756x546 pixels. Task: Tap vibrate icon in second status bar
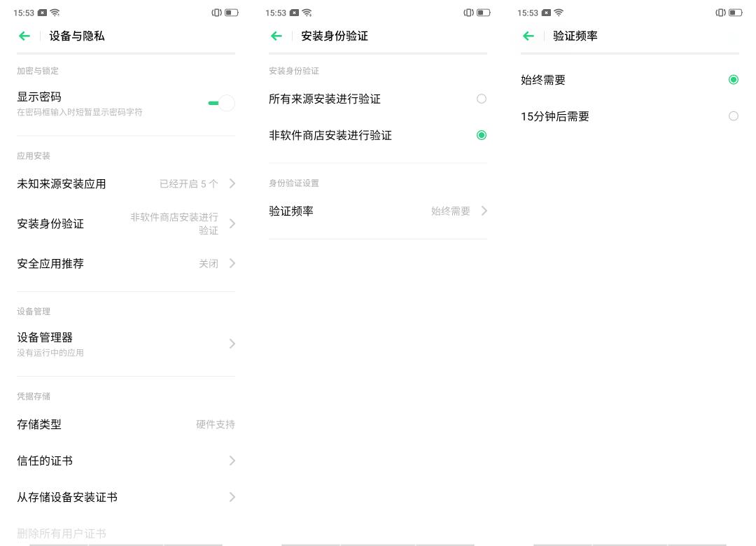point(468,13)
